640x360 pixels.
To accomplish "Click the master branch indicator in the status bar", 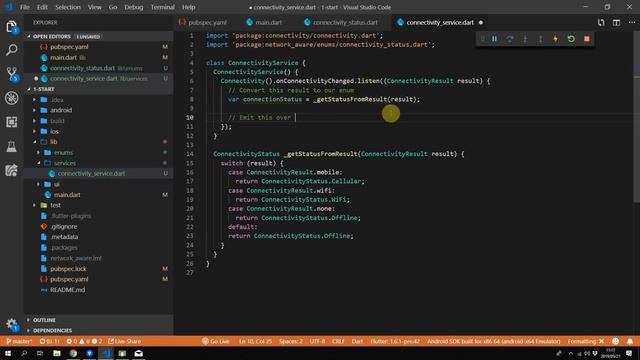I will 19,341.
